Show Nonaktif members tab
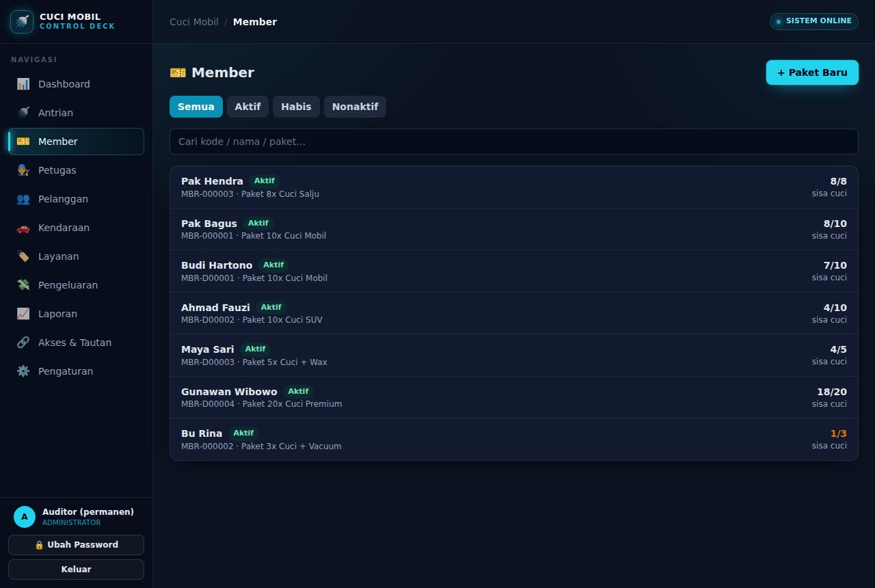875x588 pixels. coord(355,107)
